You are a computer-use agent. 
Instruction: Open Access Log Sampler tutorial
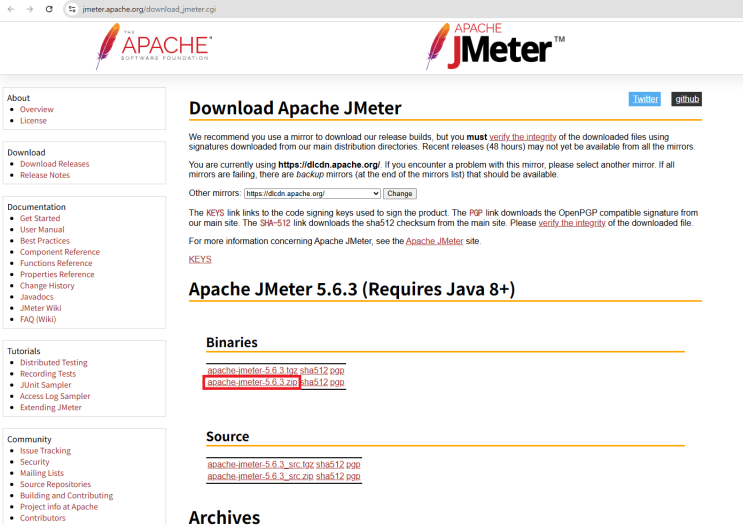tap(55, 396)
